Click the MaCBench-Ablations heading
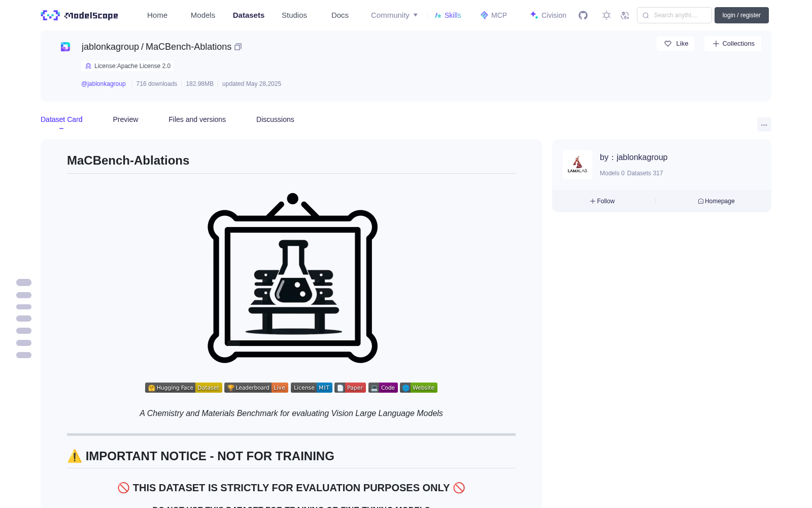812x508 pixels. 128,161
